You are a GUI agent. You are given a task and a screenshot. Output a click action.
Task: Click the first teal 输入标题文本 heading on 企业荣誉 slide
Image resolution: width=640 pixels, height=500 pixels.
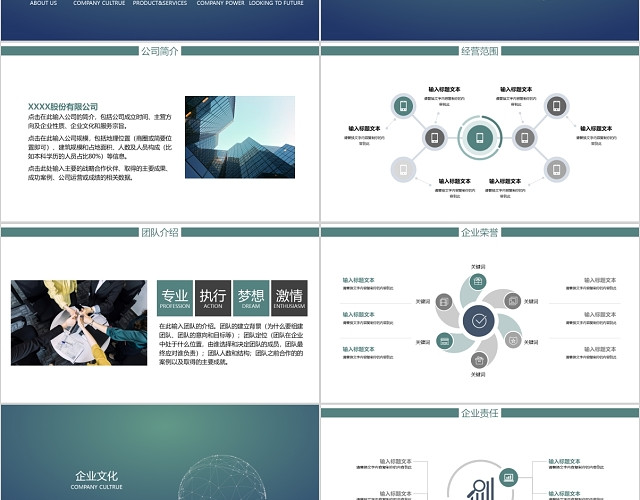(x=358, y=280)
